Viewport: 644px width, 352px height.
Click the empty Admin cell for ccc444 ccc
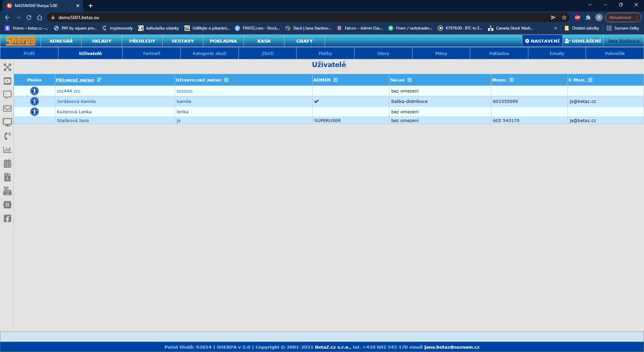pos(351,91)
